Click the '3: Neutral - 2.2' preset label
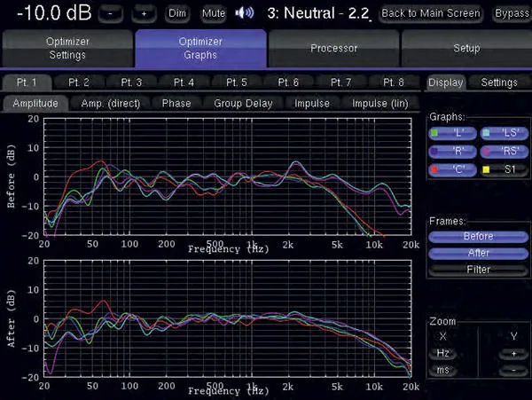 [318, 13]
